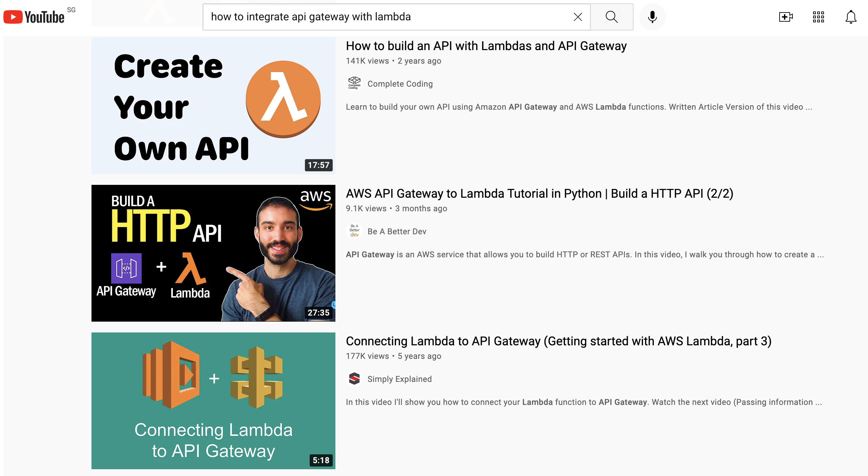
Task: Click the Complete Coding channel avatar
Action: (354, 83)
